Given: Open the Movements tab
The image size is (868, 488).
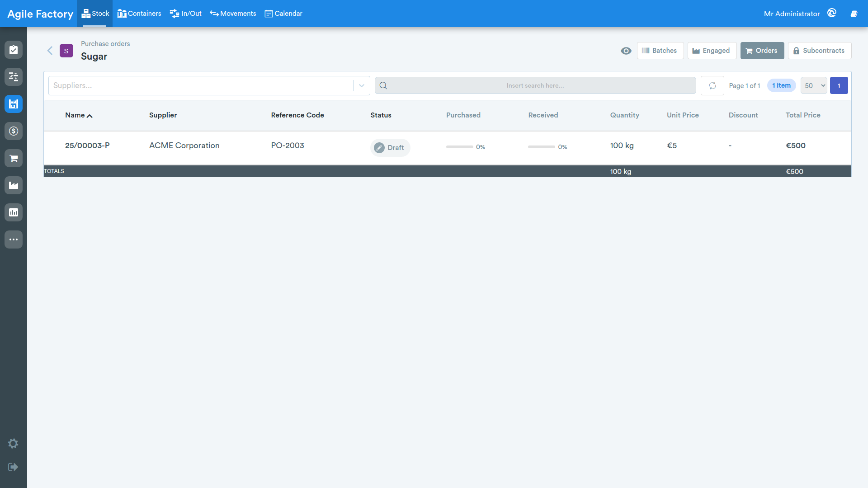Looking at the screenshot, I should click(233, 14).
